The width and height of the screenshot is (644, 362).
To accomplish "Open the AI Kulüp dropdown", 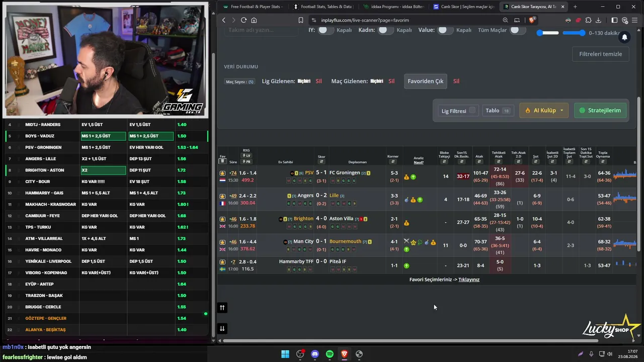I will point(543,111).
